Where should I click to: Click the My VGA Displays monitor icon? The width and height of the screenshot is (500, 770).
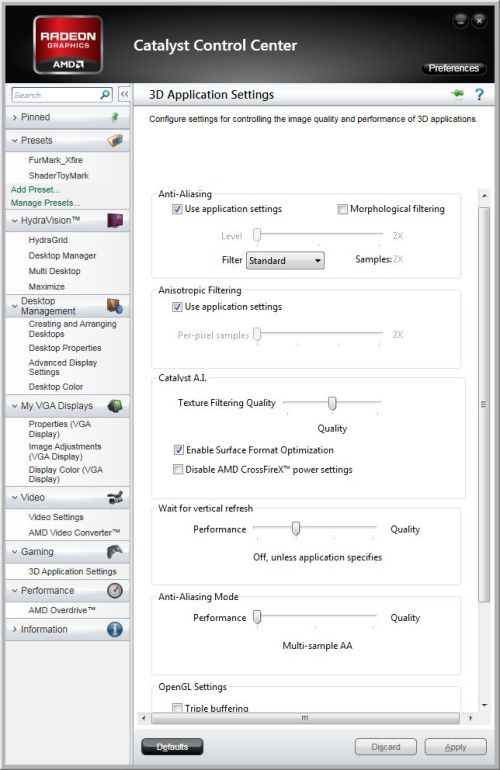coord(115,406)
